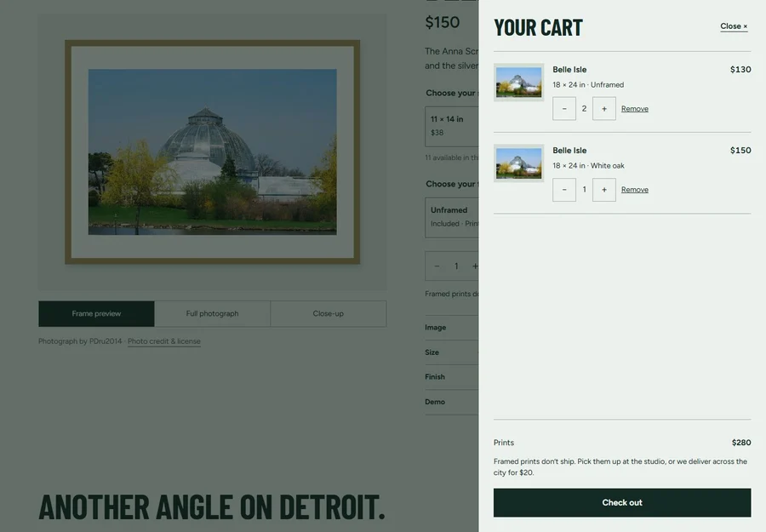Click the framed prints pickup notice in cart
This screenshot has height=532, width=766.
[x=620, y=467]
